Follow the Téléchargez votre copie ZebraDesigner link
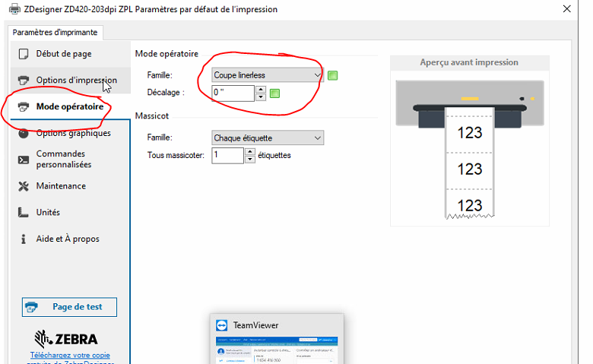593x364 pixels. pos(70,356)
